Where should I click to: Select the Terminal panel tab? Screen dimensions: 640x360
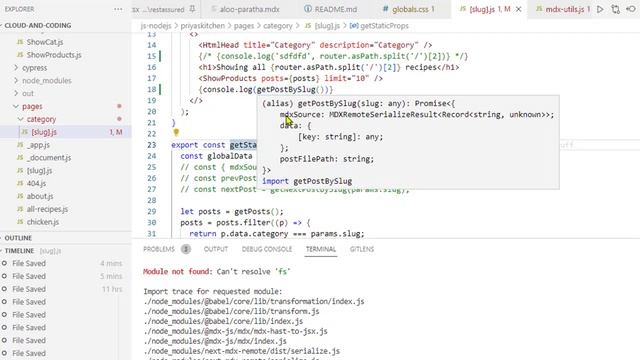[321, 249]
